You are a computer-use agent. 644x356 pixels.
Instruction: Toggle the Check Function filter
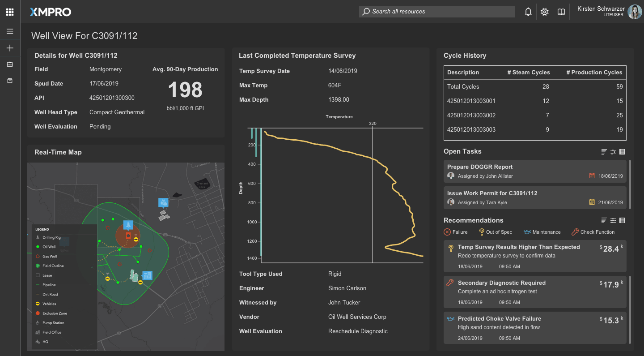[x=593, y=232]
